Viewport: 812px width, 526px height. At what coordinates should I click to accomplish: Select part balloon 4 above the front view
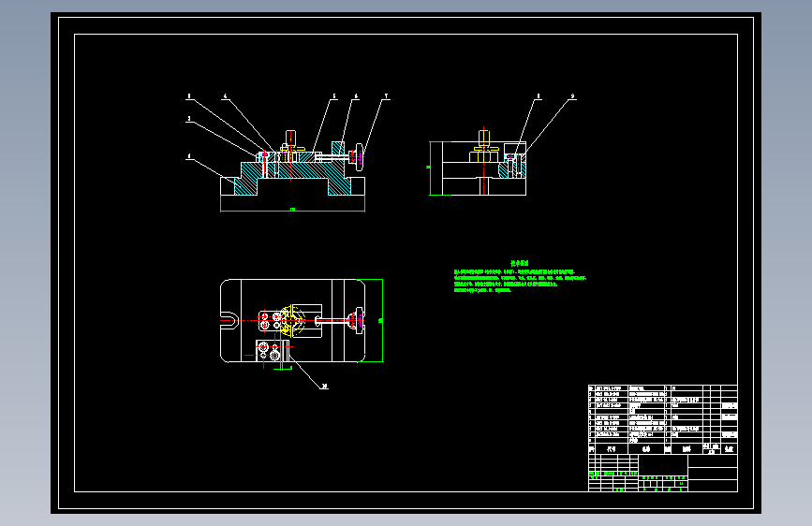point(225,96)
